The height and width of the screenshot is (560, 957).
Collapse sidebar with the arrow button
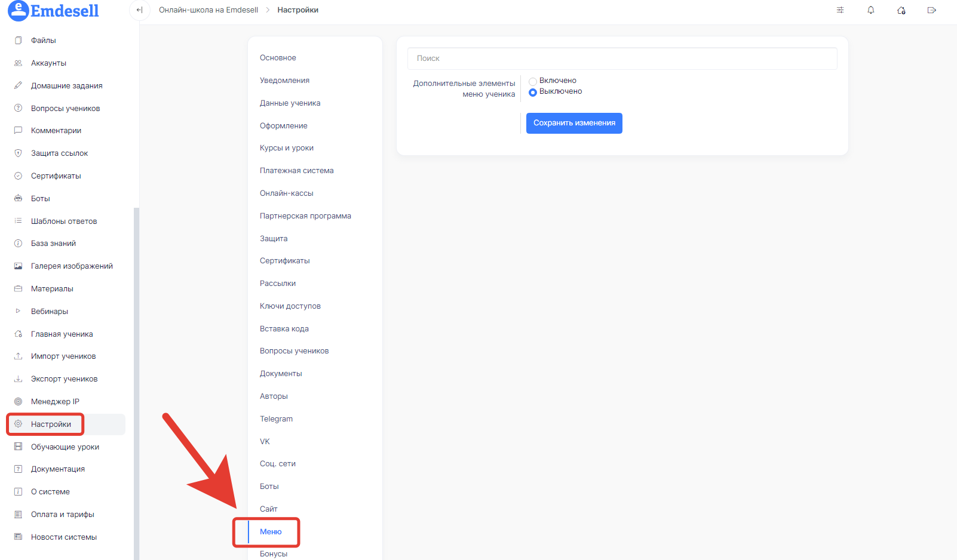click(x=139, y=10)
